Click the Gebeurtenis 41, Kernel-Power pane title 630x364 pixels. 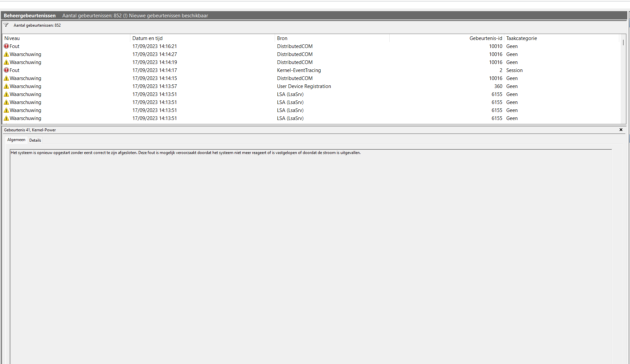tap(30, 130)
